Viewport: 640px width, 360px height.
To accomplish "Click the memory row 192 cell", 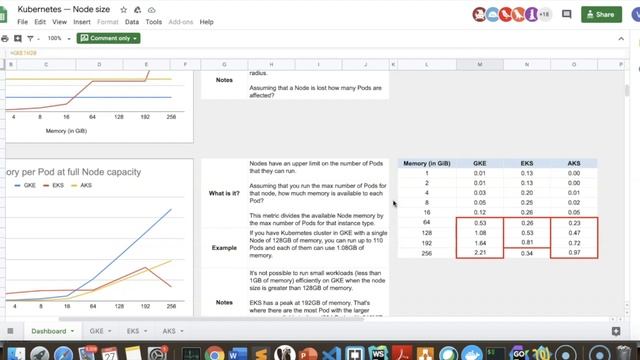I will point(427,243).
